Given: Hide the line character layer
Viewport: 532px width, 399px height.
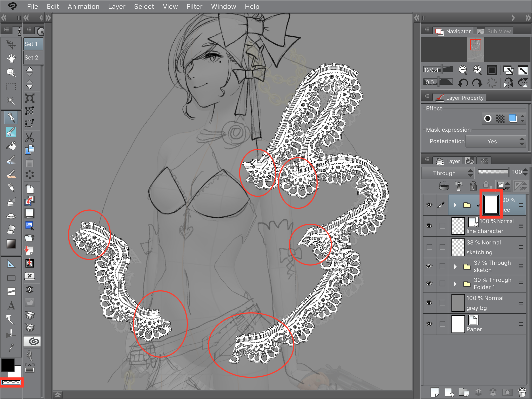Looking at the screenshot, I should [x=429, y=226].
